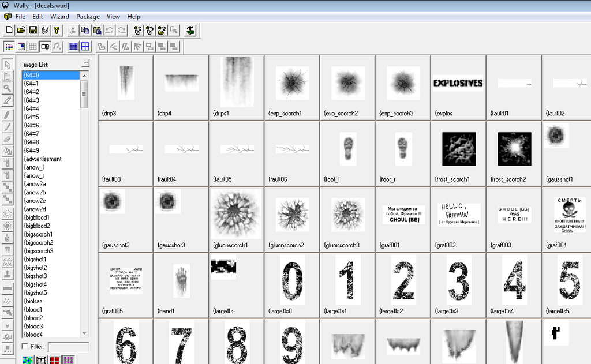Toggle the color palette view button
The width and height of the screenshot is (591, 364).
9,47
